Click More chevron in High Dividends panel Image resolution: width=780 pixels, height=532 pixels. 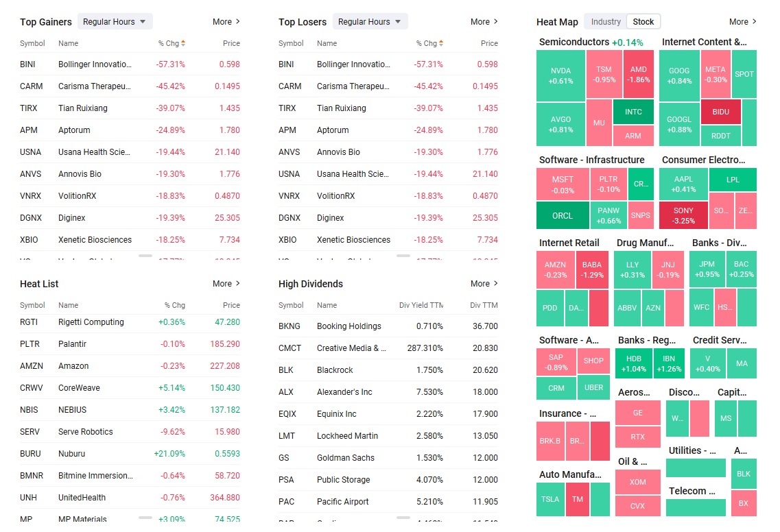click(495, 284)
